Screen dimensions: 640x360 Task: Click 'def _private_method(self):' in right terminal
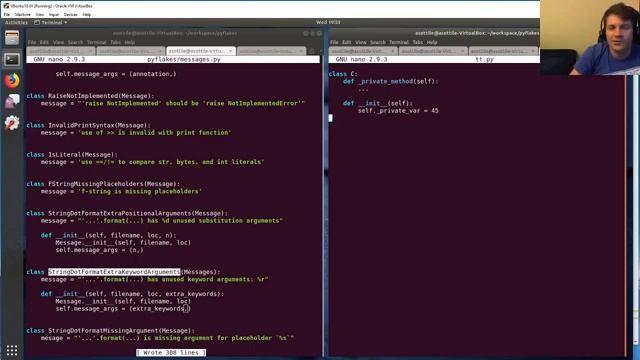[391, 81]
